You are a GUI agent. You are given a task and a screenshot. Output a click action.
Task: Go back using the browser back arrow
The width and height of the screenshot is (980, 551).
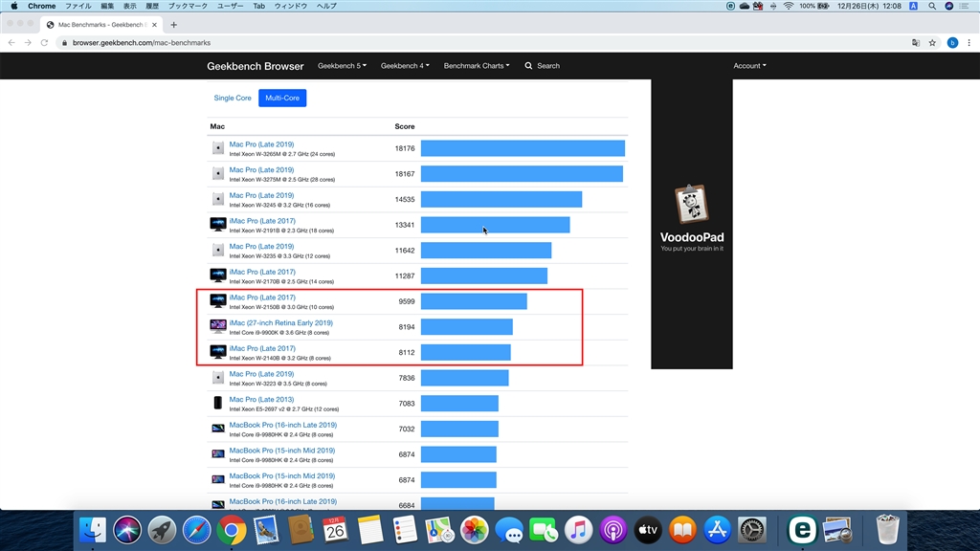11,42
